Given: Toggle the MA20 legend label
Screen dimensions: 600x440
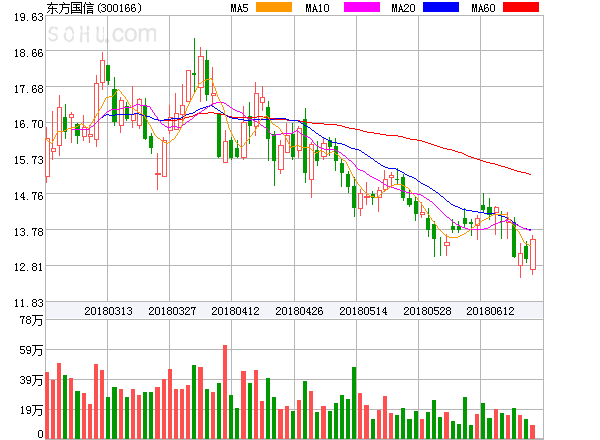Looking at the screenshot, I should [404, 8].
